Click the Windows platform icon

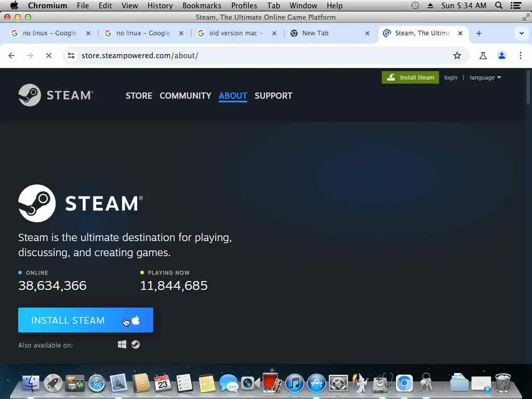point(122,345)
